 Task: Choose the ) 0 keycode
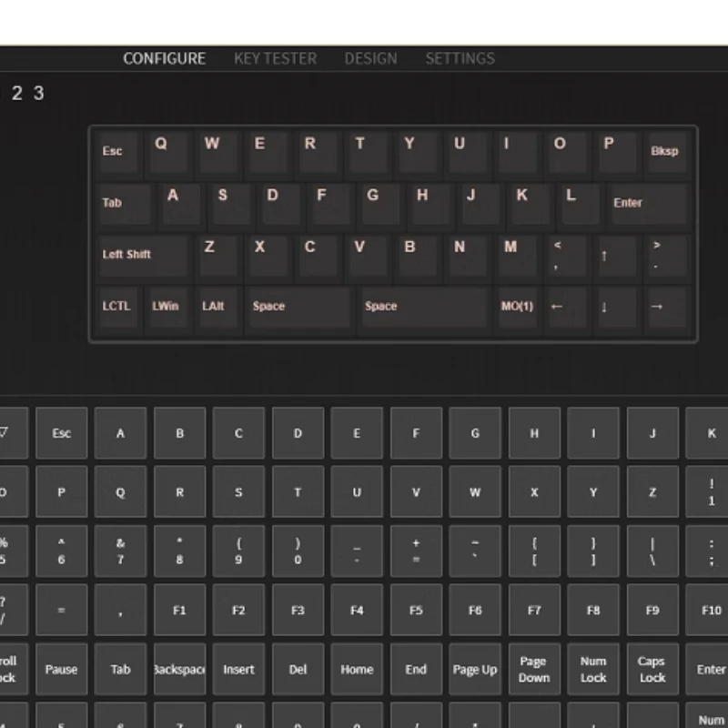coord(298,551)
